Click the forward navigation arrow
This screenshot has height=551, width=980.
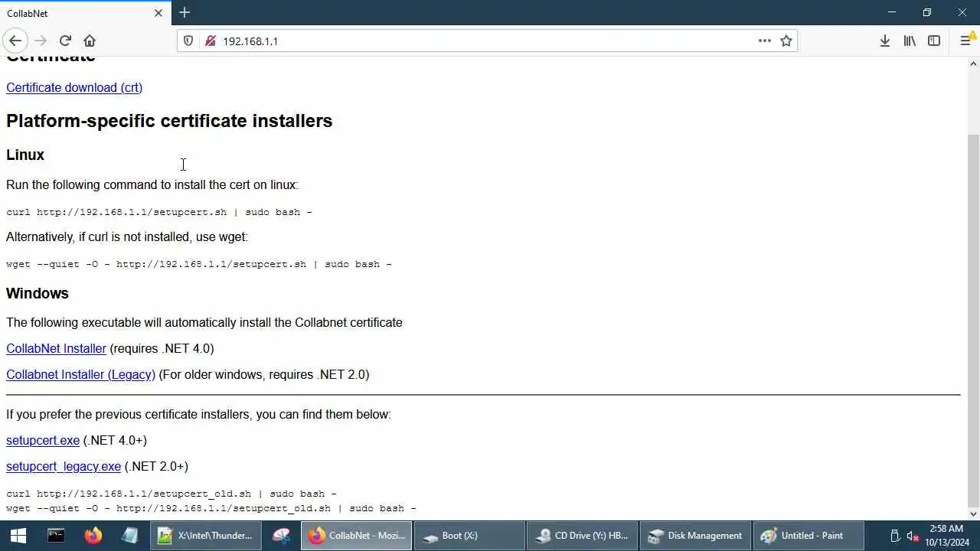click(41, 41)
